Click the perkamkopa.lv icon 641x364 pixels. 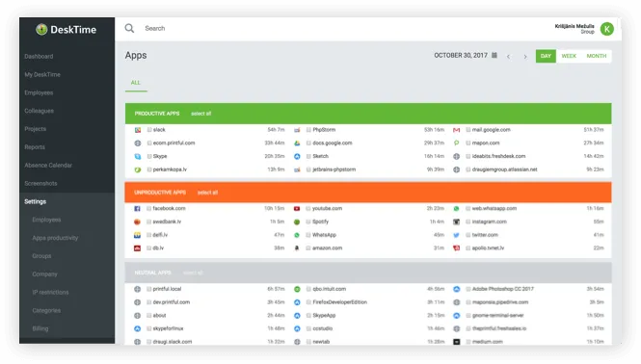coord(138,169)
